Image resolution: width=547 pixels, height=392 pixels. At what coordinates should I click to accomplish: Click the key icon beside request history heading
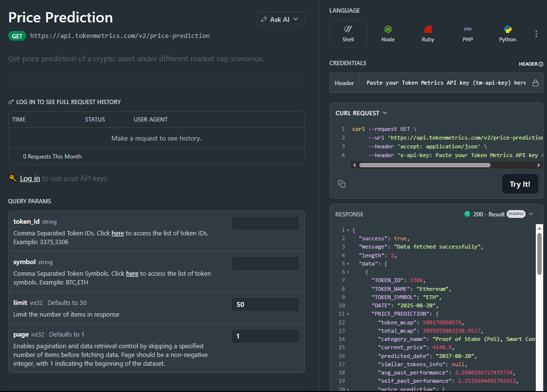11,102
